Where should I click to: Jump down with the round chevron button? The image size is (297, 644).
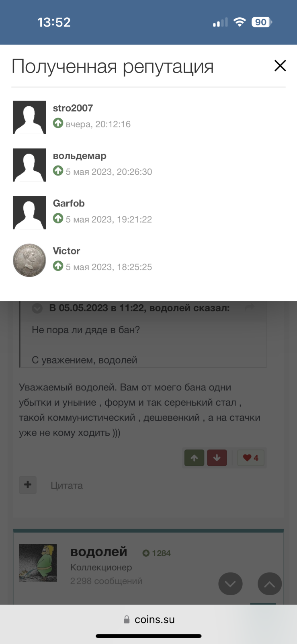[x=230, y=584]
